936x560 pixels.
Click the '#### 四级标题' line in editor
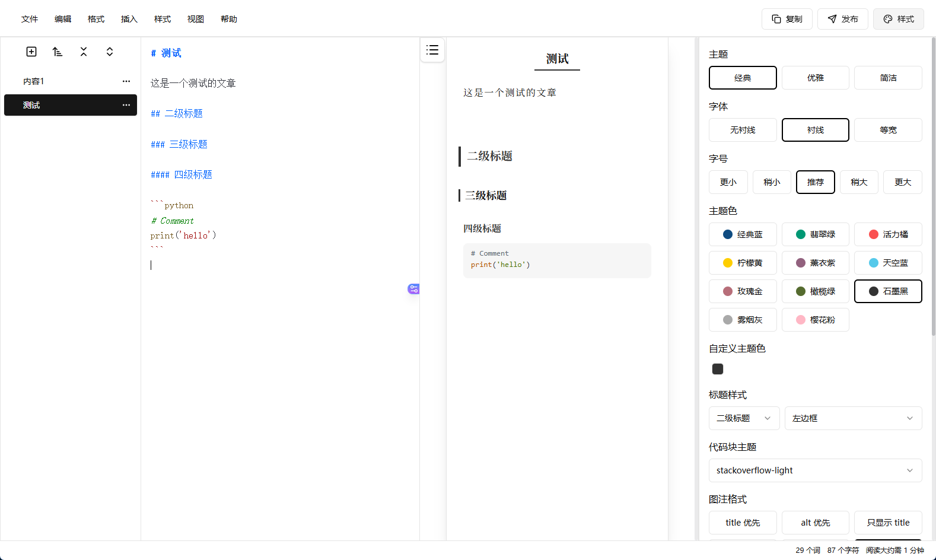coord(182,174)
